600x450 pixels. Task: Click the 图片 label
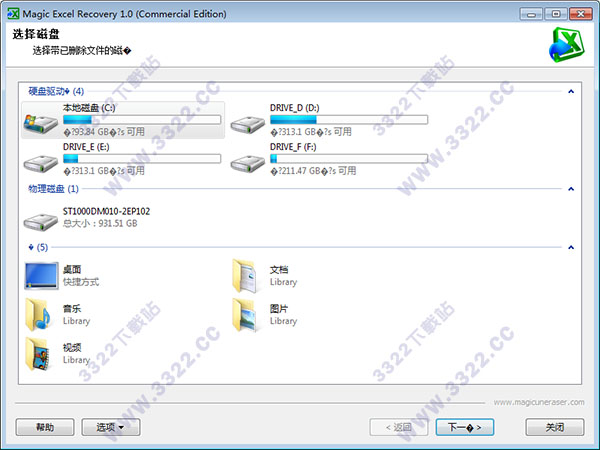pos(279,309)
